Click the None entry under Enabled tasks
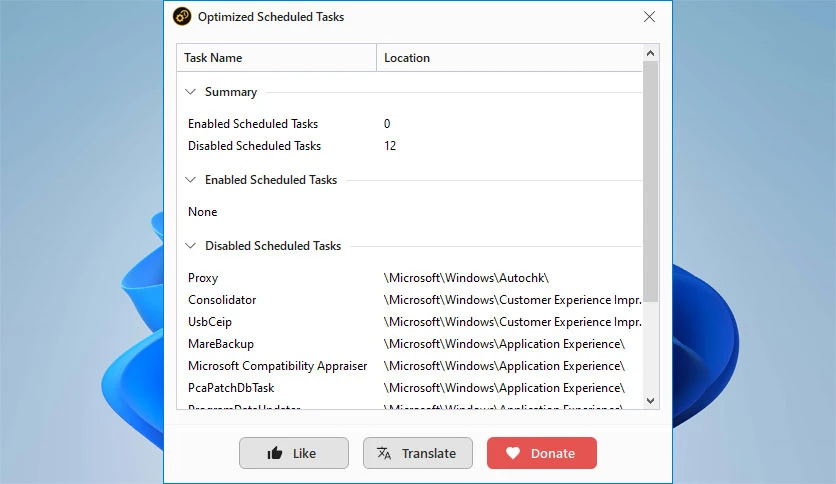The width and height of the screenshot is (836, 484). [203, 212]
